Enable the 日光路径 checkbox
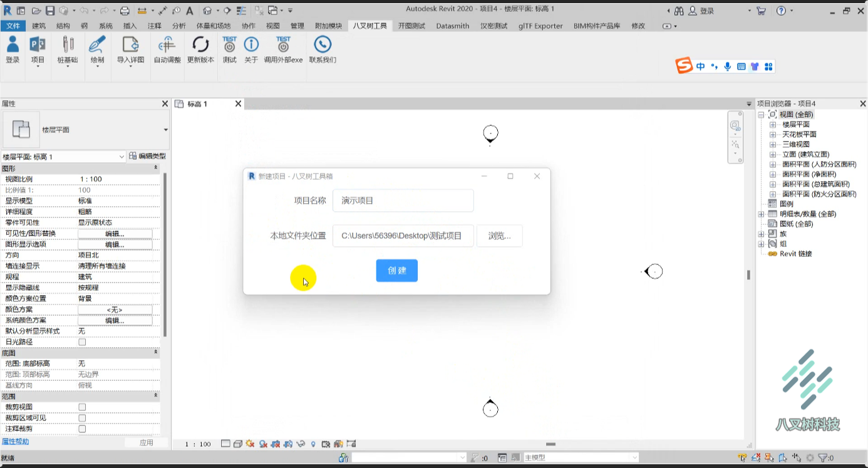Image resolution: width=868 pixels, height=468 pixels. click(x=82, y=342)
